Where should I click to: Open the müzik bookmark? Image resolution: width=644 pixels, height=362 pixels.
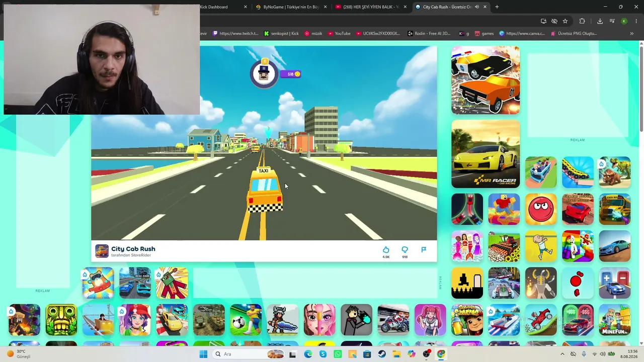(x=313, y=34)
